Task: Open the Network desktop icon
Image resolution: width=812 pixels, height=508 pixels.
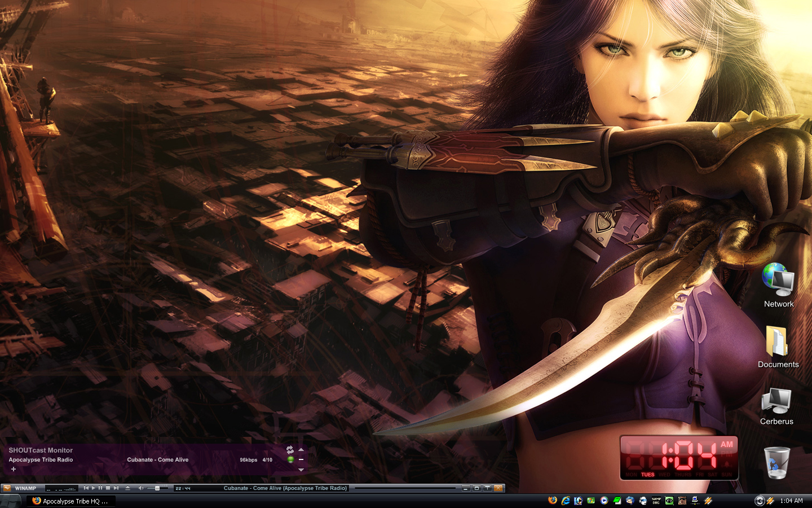Action: 779,286
